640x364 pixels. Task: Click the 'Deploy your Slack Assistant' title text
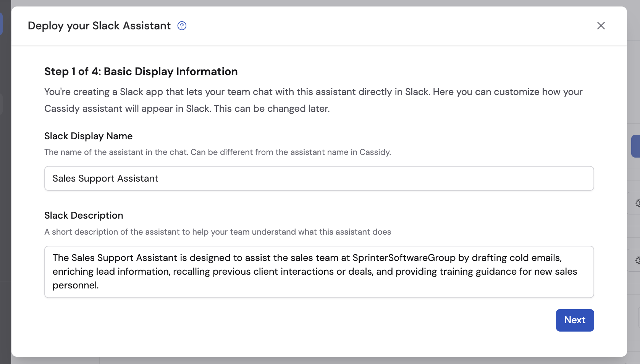(x=99, y=26)
